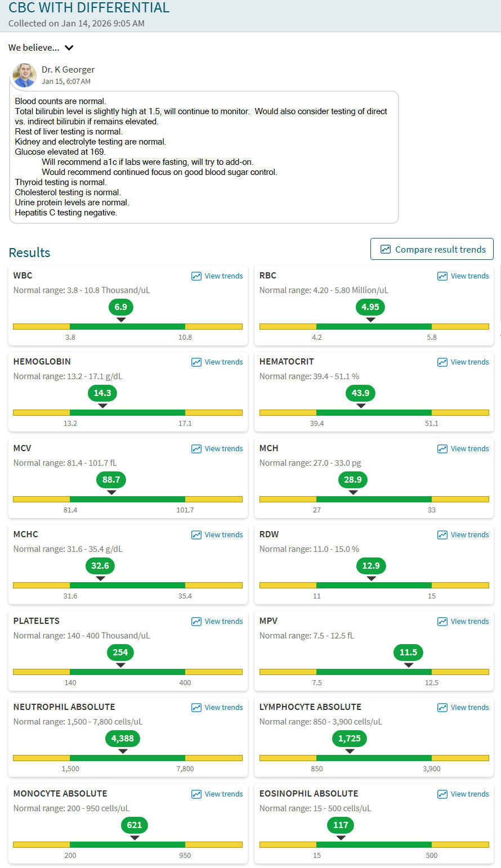Viewport: 501px width, 868px height.
Task: Click the trend chart icon beside WBC
Action: point(196,276)
